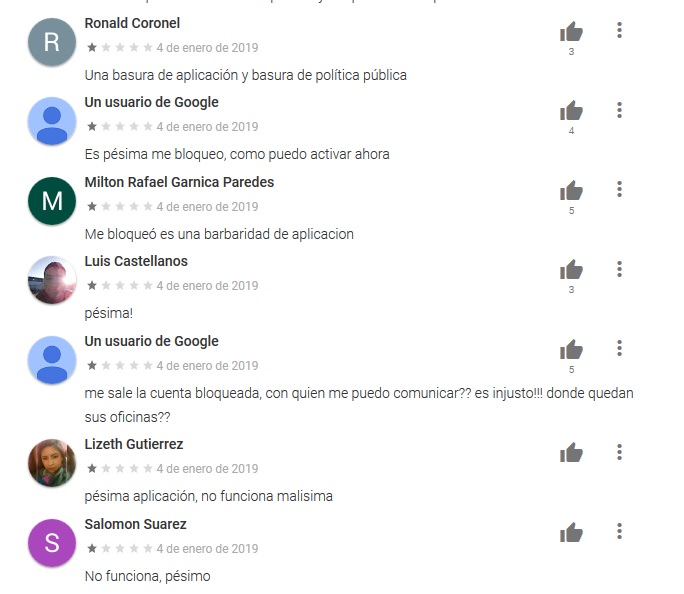Click the purple S avatar of Salomon Suarez

pyautogui.click(x=52, y=543)
